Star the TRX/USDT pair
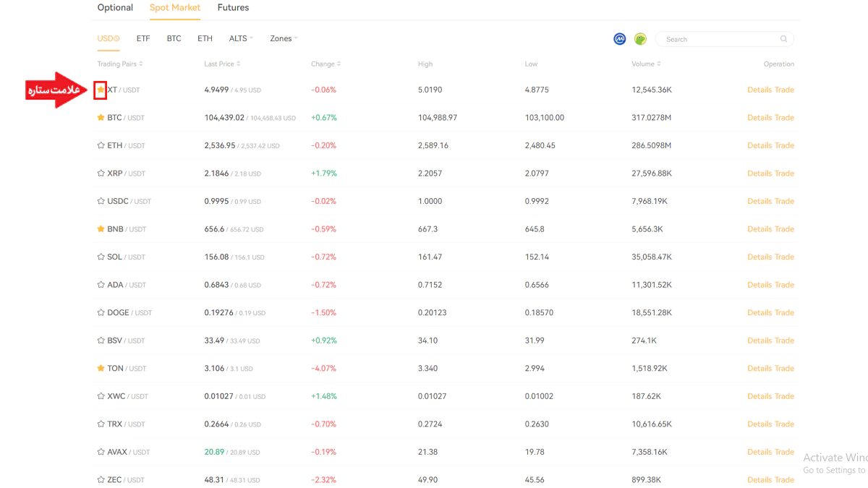Viewport: 868px width, 488px height. tap(101, 424)
